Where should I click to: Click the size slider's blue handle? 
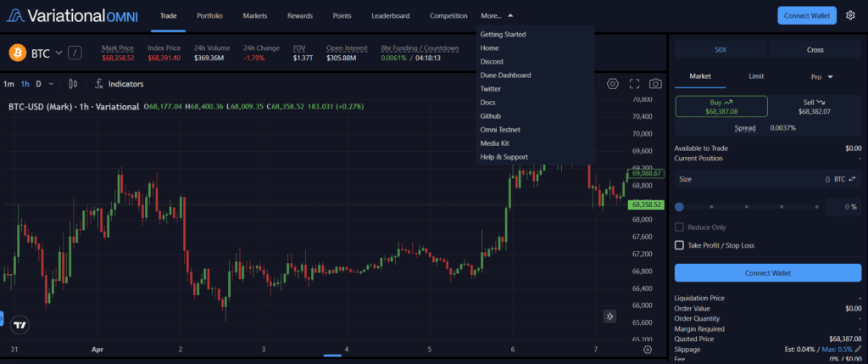coord(679,207)
